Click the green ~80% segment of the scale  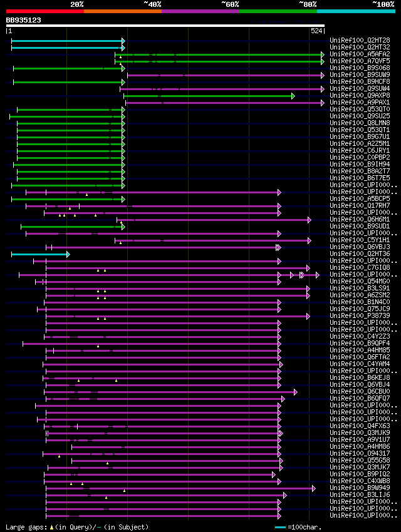click(x=278, y=11)
